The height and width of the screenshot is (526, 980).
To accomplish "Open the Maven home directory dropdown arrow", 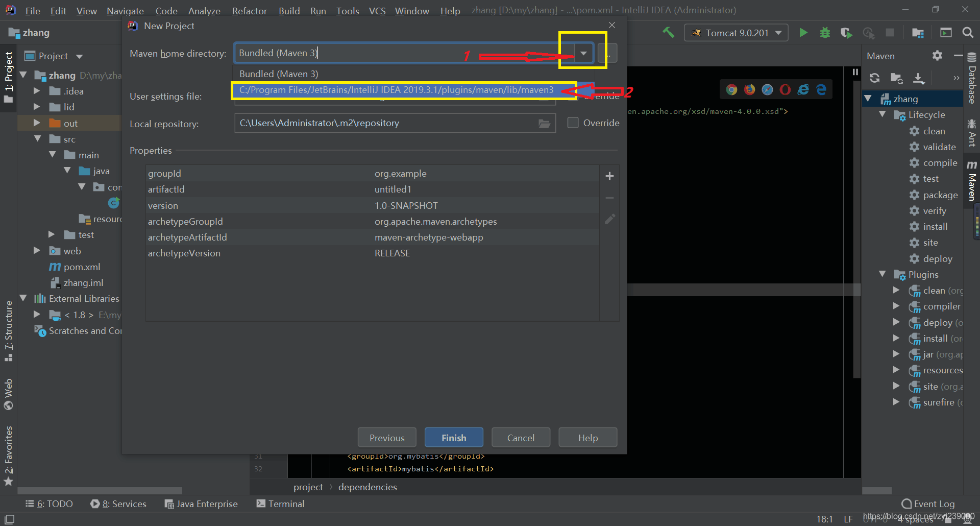I will click(583, 53).
